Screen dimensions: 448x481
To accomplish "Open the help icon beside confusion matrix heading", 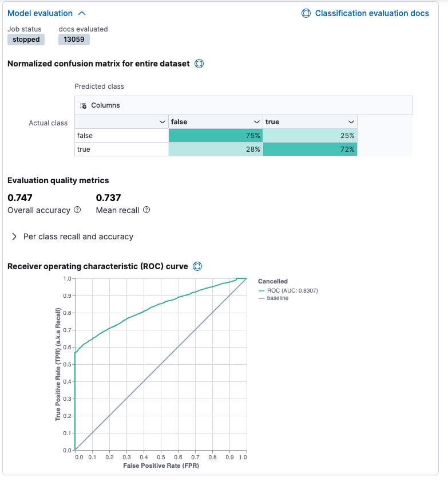I will (199, 64).
